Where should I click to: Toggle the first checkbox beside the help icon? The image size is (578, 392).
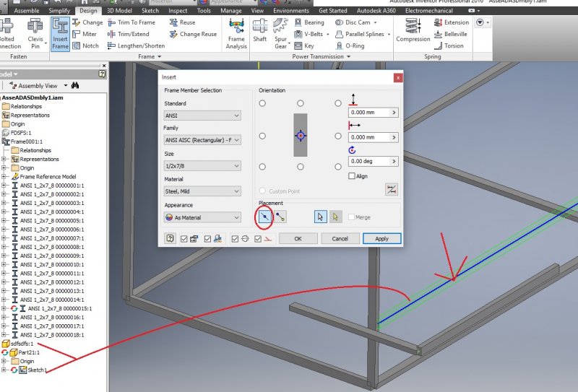(184, 239)
